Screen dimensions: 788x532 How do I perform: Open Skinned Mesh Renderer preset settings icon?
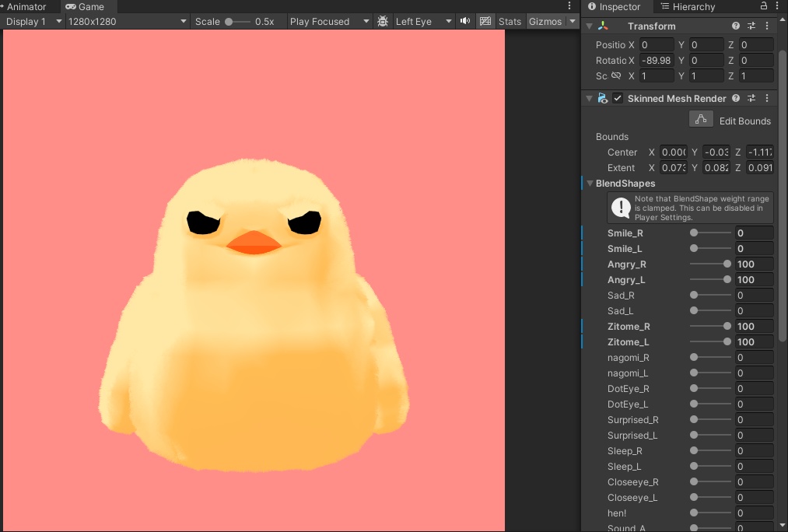tap(751, 99)
